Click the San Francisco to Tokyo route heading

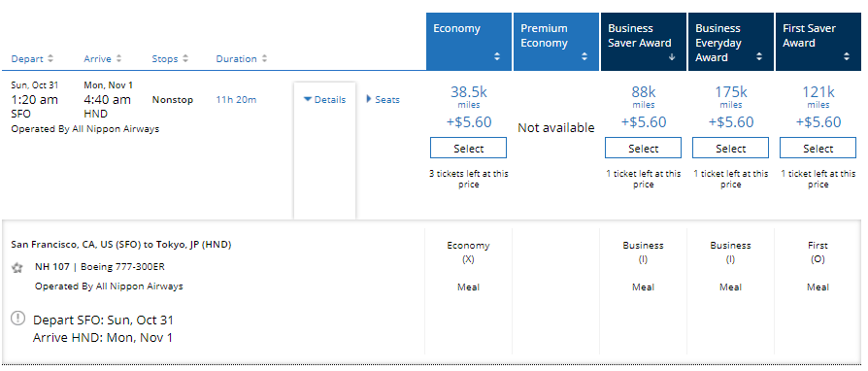click(x=121, y=244)
